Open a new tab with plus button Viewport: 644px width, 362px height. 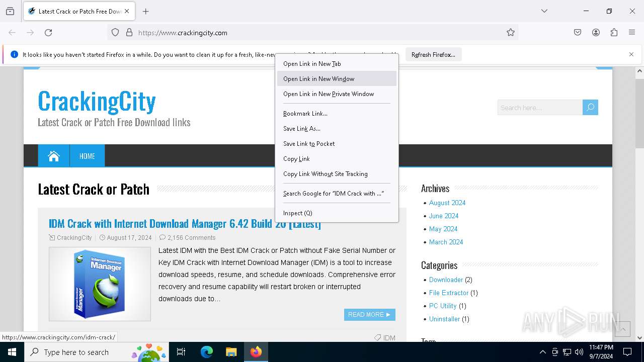145,11
